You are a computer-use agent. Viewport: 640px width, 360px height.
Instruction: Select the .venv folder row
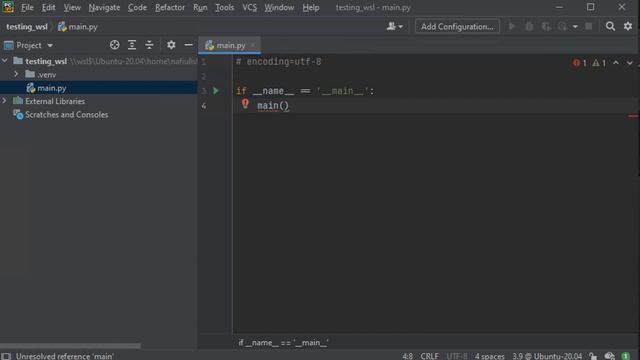pos(98,75)
